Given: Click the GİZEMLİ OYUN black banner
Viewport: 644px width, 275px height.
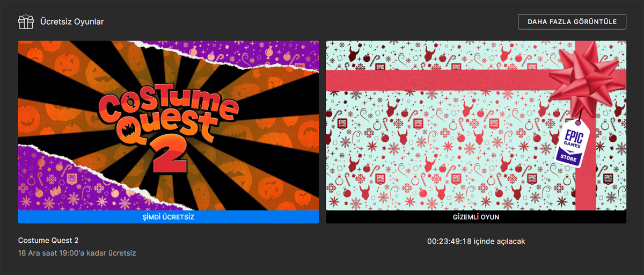Looking at the screenshot, I should (476, 217).
